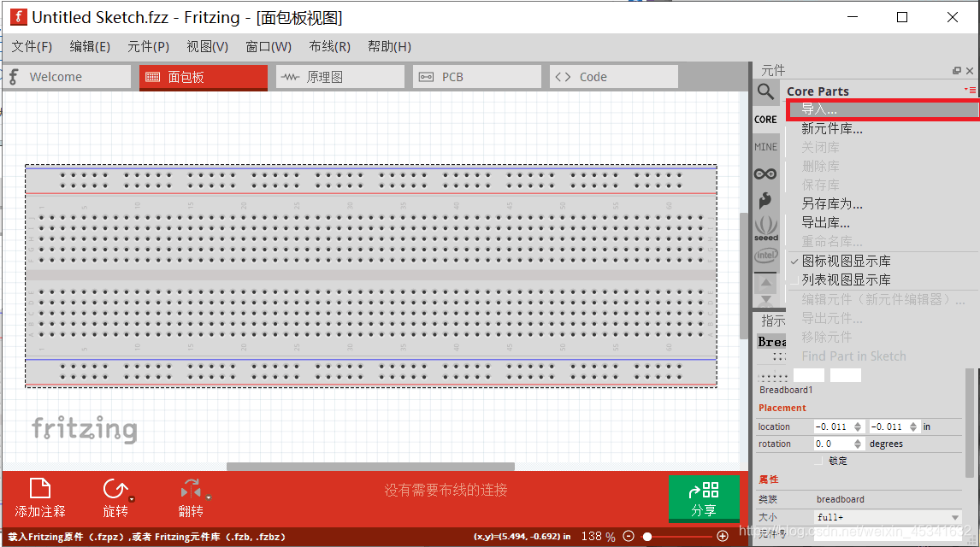
Task: Open the 文件 menu
Action: 32,46
